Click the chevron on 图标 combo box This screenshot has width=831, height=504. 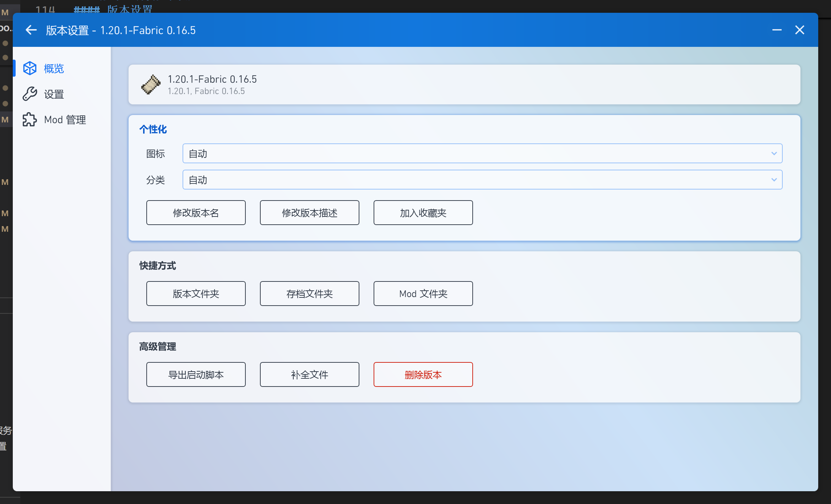(x=774, y=153)
